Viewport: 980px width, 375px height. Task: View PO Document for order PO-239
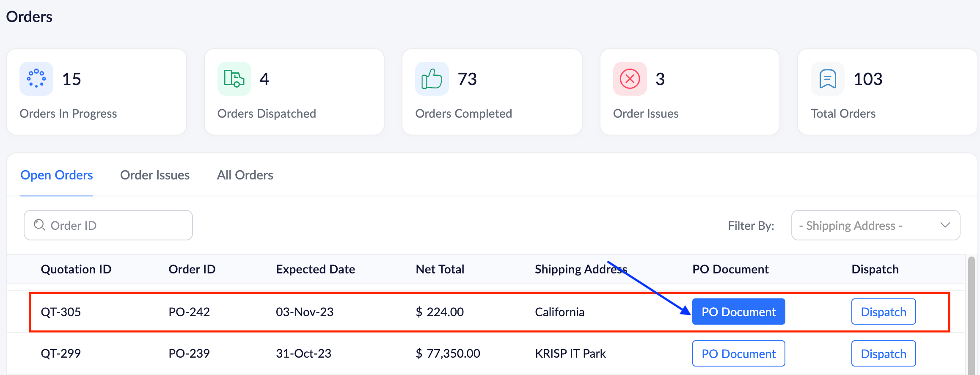tap(738, 353)
